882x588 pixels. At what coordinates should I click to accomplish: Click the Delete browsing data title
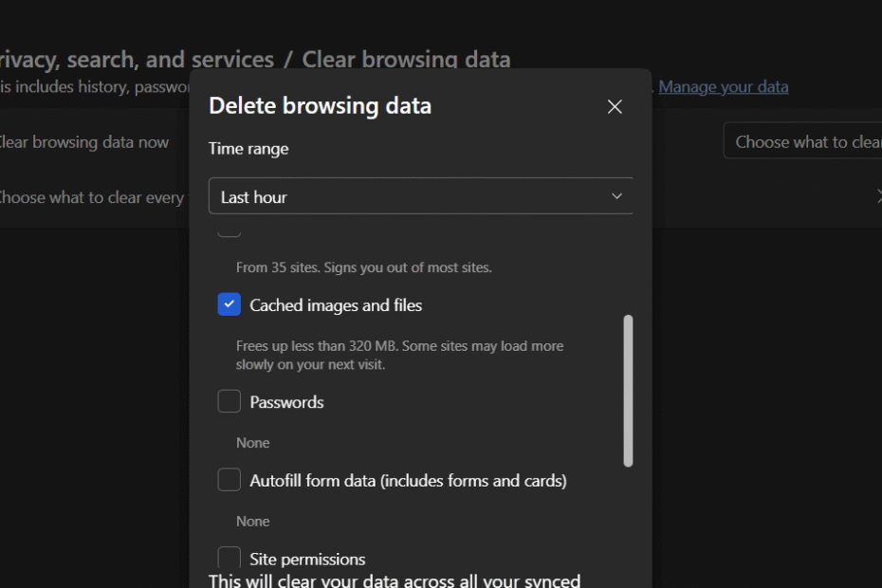click(320, 105)
